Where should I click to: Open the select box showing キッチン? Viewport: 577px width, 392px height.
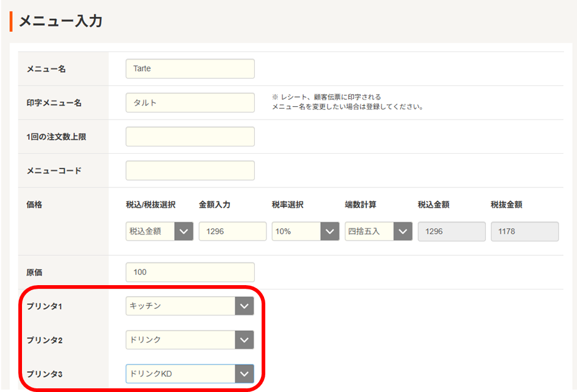coord(181,306)
